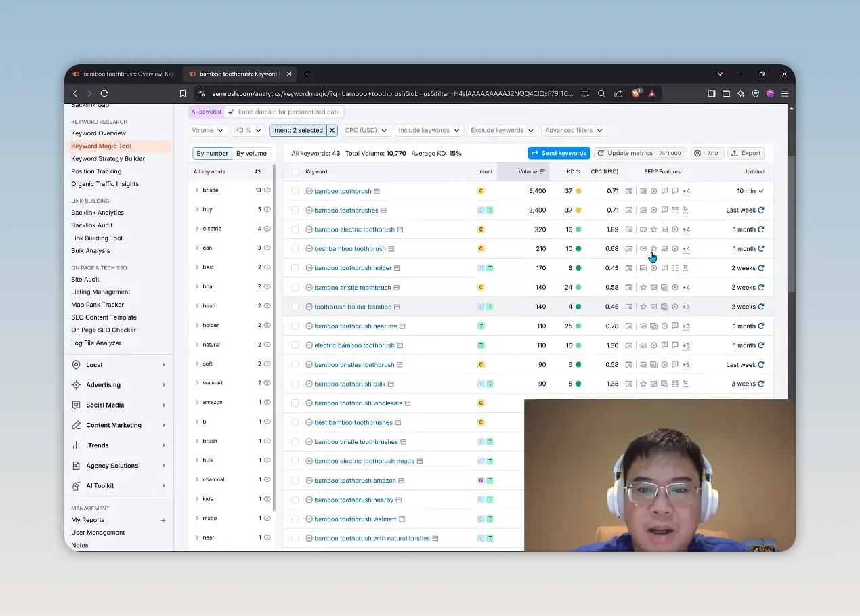Open the KD % filter dropdown
Screen dimensions: 860x616
click(x=248, y=130)
